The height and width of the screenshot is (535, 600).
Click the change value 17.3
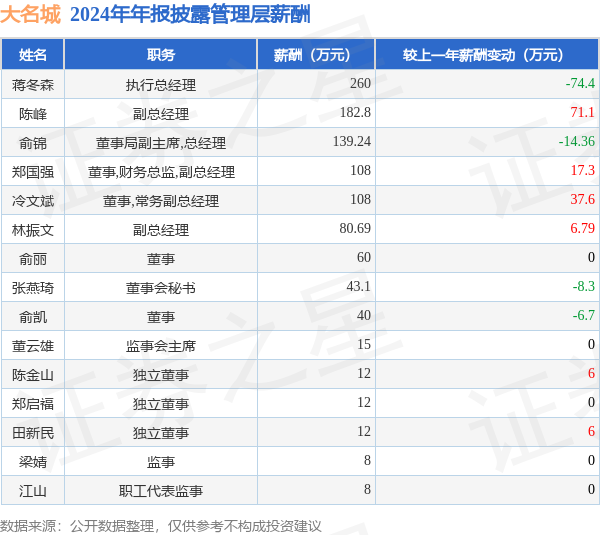tap(583, 170)
